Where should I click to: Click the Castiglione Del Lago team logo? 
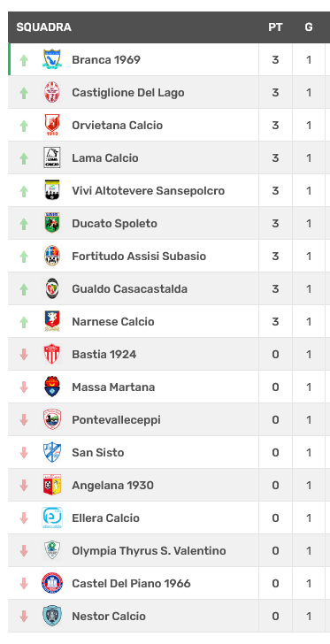click(x=52, y=92)
